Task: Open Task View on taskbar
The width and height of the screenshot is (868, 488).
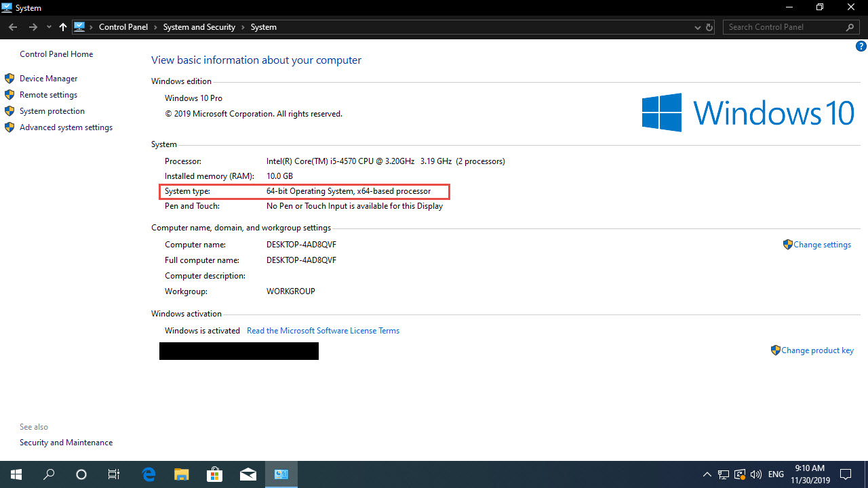Action: (x=114, y=474)
